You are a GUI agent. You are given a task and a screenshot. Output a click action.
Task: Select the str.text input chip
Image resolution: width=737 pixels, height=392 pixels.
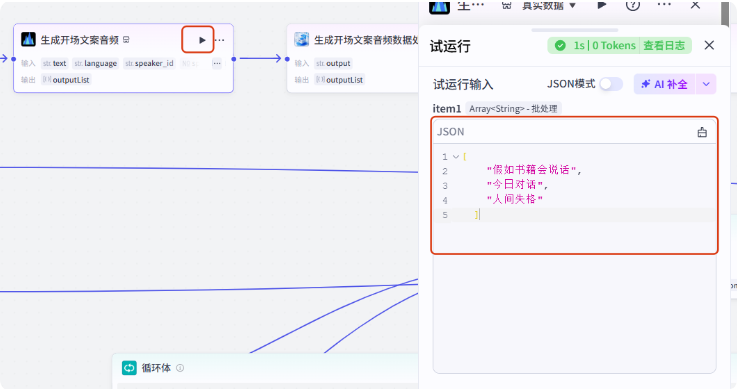pyautogui.click(x=55, y=63)
